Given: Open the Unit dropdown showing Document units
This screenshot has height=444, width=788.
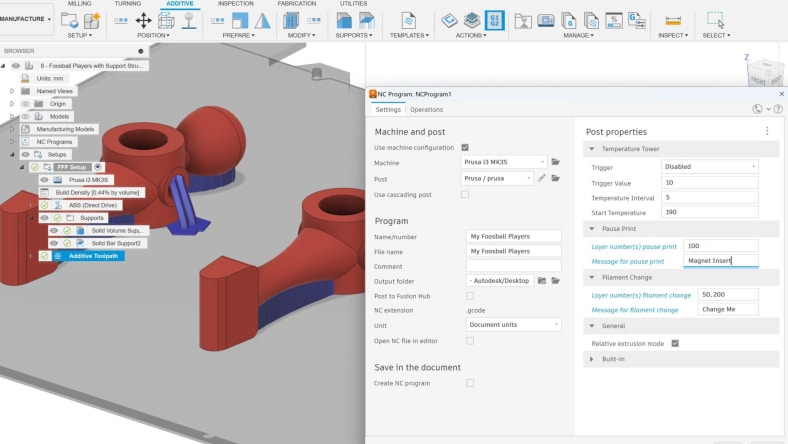Looking at the screenshot, I should pos(513,324).
